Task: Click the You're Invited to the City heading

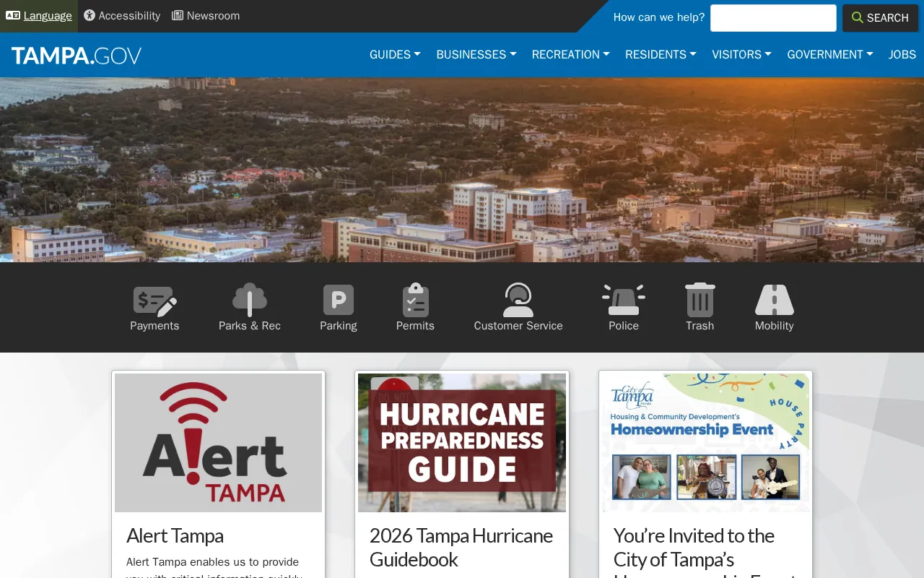Action: (x=705, y=553)
